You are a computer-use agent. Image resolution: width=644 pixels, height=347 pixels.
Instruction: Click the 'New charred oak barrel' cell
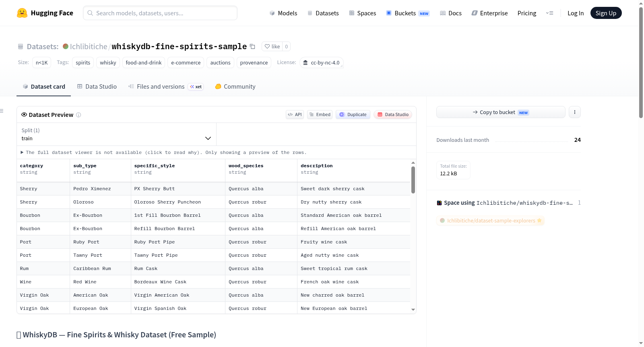[354, 295]
